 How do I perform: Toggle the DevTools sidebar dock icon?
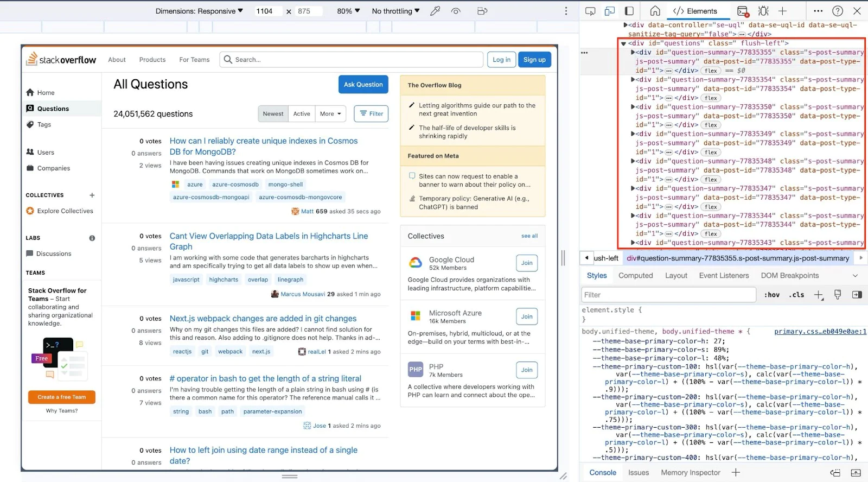(629, 11)
